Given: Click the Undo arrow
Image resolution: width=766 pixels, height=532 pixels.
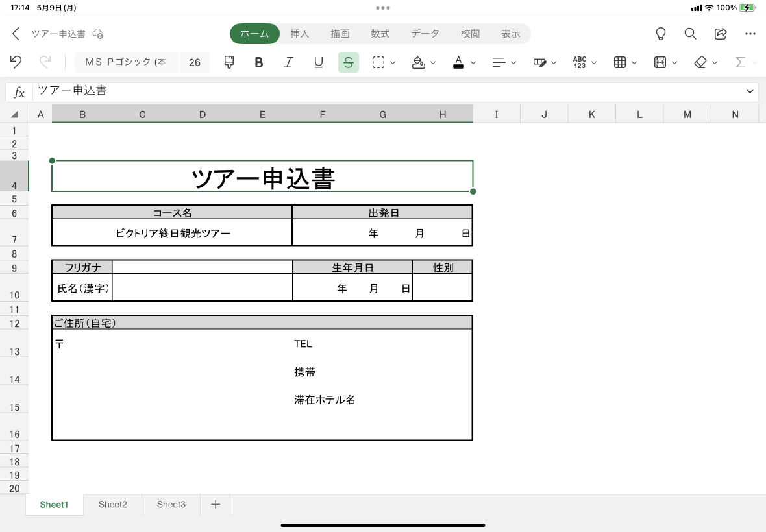Looking at the screenshot, I should 16,62.
